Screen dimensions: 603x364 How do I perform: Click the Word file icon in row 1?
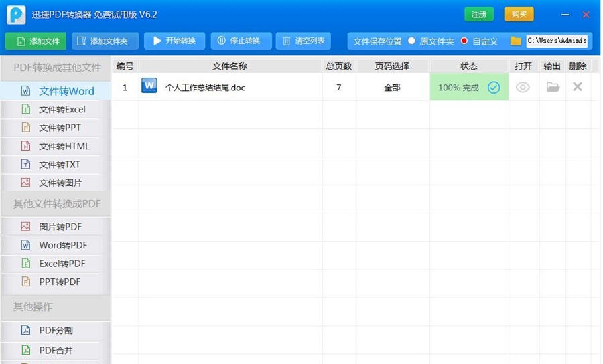tap(149, 86)
